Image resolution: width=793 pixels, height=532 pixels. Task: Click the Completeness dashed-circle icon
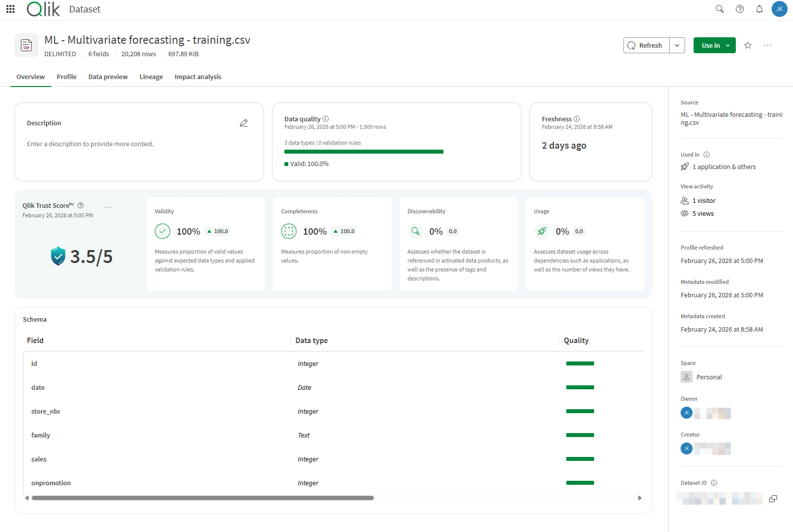tap(289, 231)
